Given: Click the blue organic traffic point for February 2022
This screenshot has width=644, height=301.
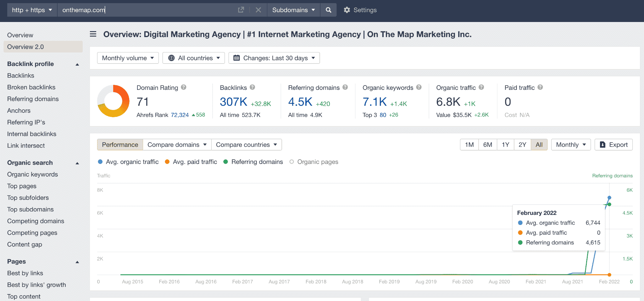Looking at the screenshot, I should tap(609, 198).
